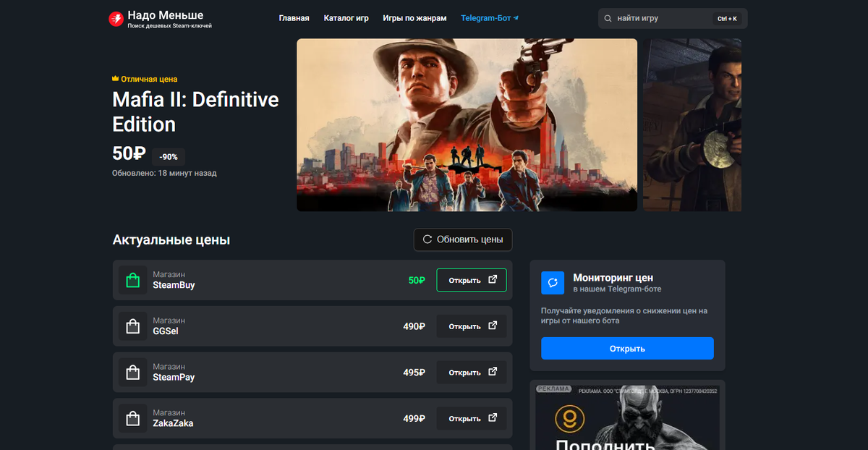Click the SteamPay shop bag icon
The width and height of the screenshot is (868, 450).
pos(133,373)
